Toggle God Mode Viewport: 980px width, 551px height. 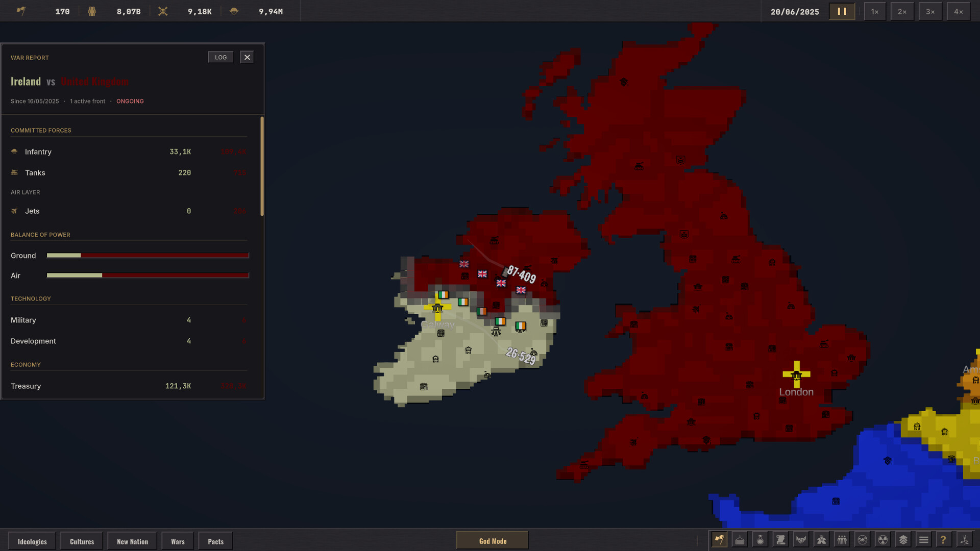pyautogui.click(x=492, y=541)
